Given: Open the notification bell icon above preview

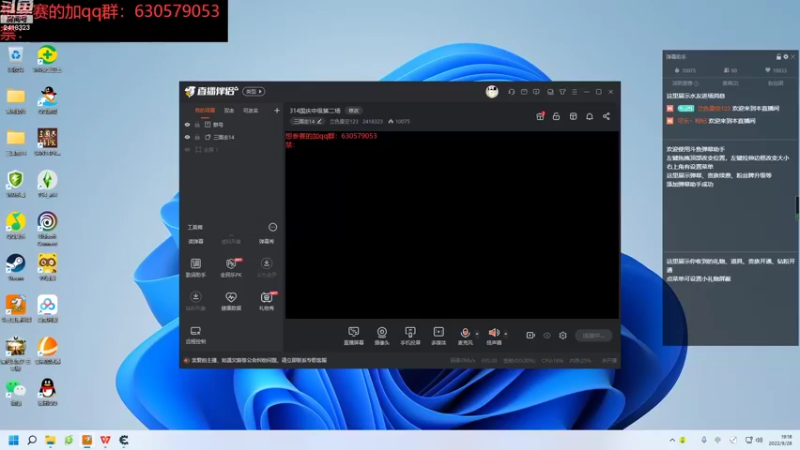Looking at the screenshot, I should coord(589,116).
